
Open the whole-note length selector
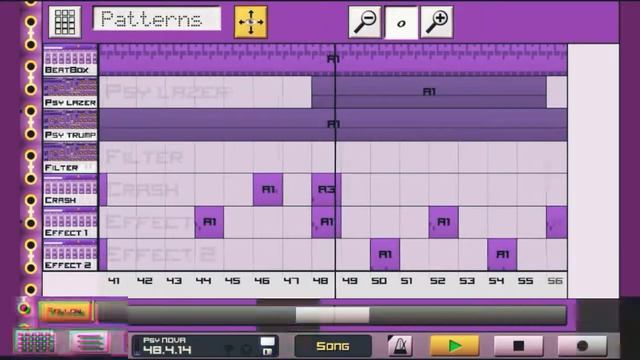pyautogui.click(x=401, y=22)
